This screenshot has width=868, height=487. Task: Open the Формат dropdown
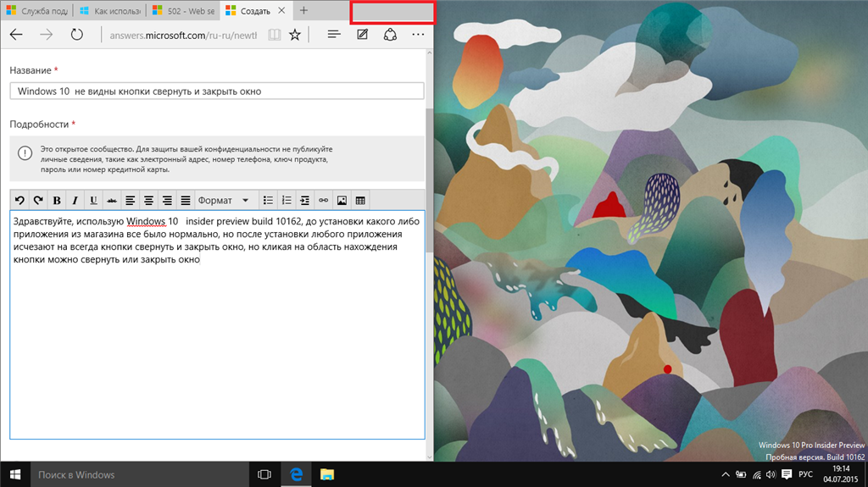pos(225,201)
